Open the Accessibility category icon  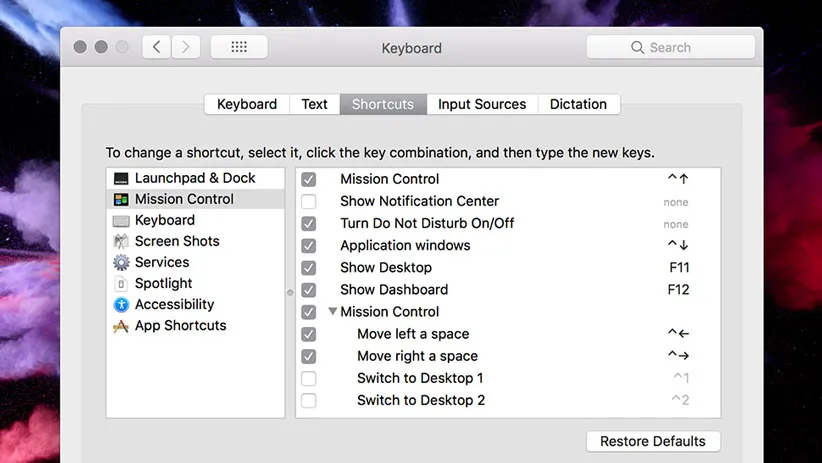click(121, 304)
